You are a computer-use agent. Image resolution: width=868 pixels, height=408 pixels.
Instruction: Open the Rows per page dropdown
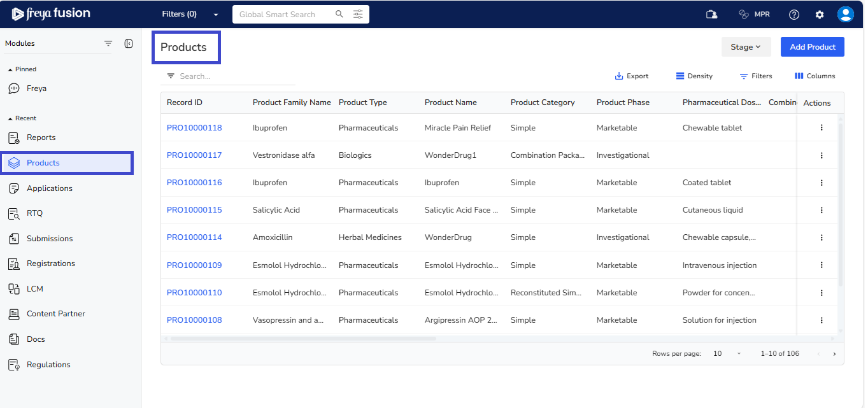pyautogui.click(x=727, y=354)
